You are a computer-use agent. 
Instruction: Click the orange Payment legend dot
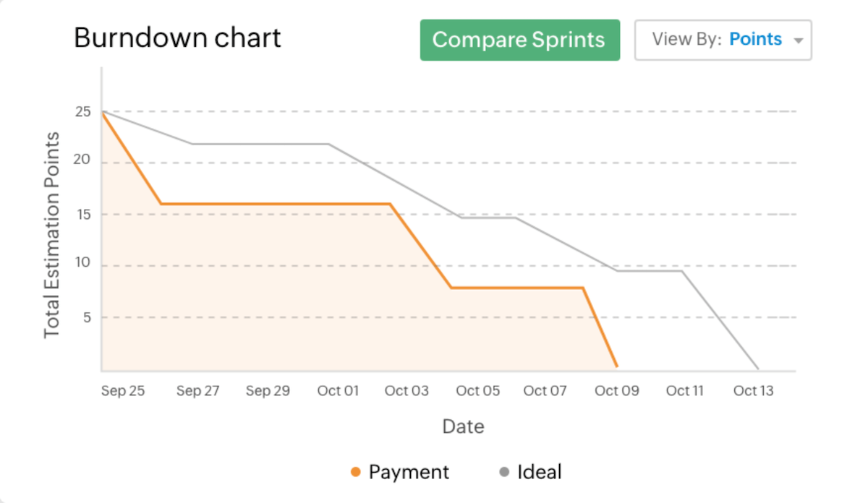coord(355,473)
